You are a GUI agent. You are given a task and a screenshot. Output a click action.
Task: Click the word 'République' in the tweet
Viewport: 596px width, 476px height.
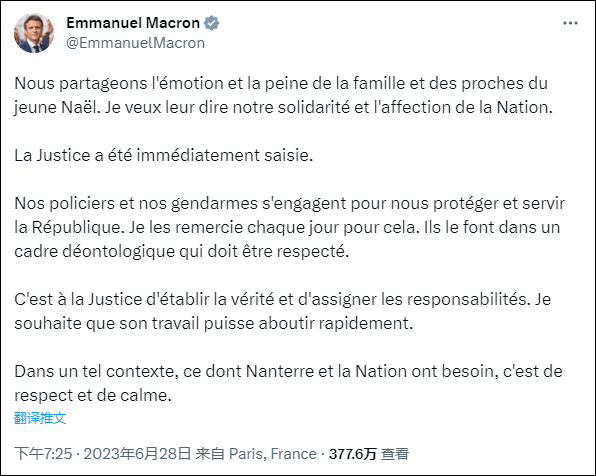(x=78, y=227)
